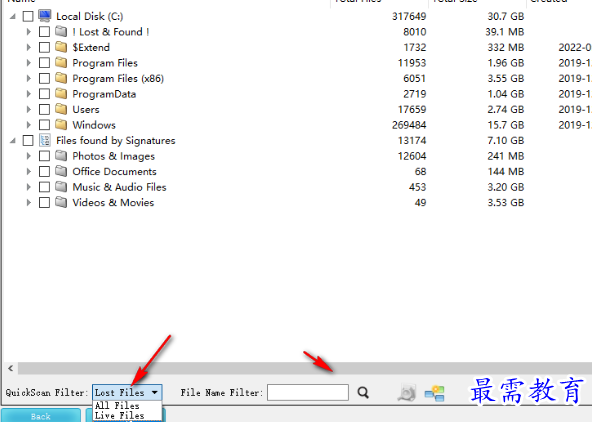Click the Office Documents folder icon

tap(61, 171)
